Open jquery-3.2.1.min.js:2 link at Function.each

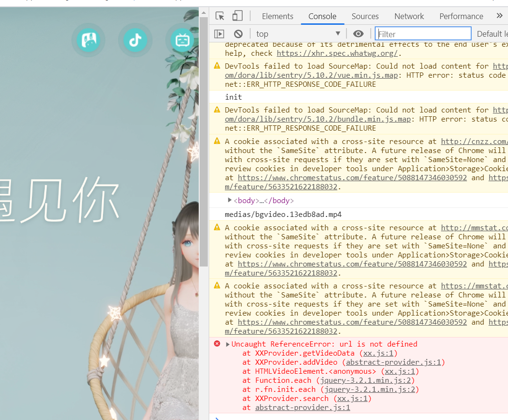[x=365, y=380]
